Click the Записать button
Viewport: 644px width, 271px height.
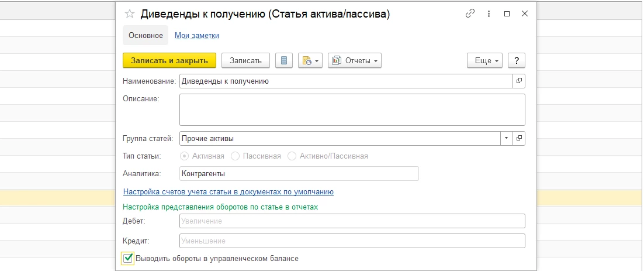pos(245,60)
